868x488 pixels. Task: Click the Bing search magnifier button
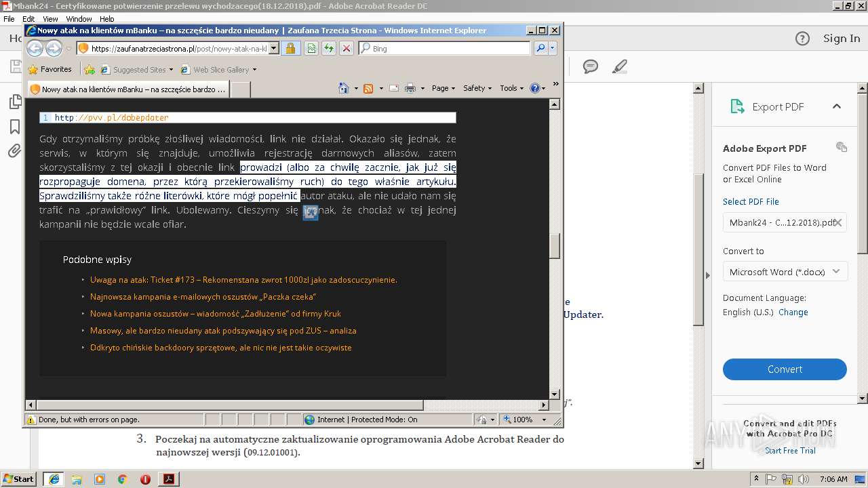click(x=540, y=48)
